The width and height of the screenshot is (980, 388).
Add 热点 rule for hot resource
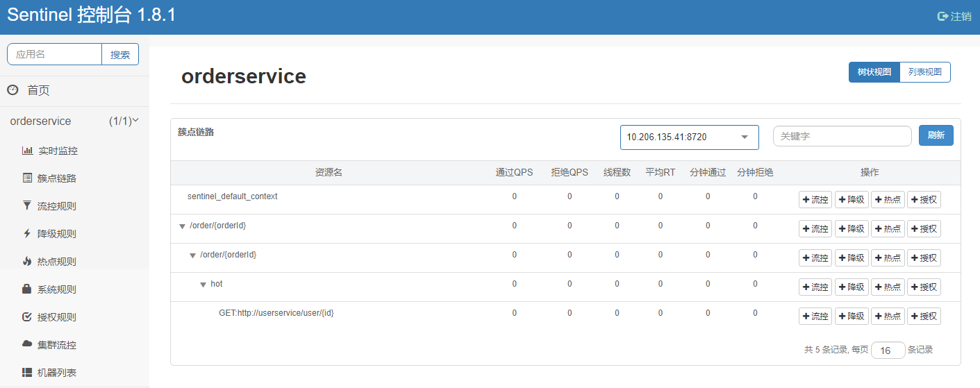pyautogui.click(x=888, y=287)
